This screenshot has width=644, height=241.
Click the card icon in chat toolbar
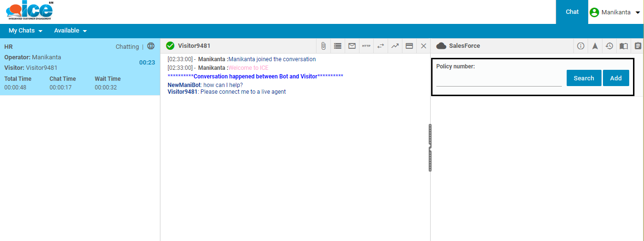(409, 46)
